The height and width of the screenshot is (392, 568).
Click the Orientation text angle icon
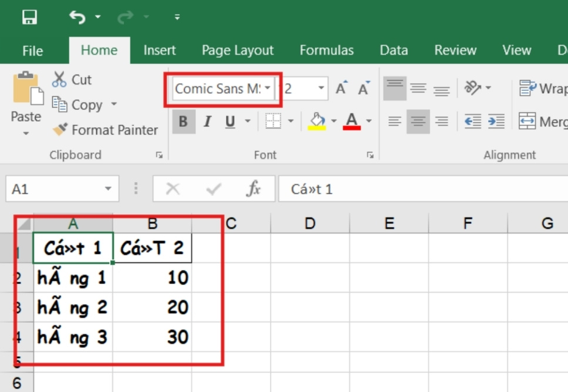[473, 89]
